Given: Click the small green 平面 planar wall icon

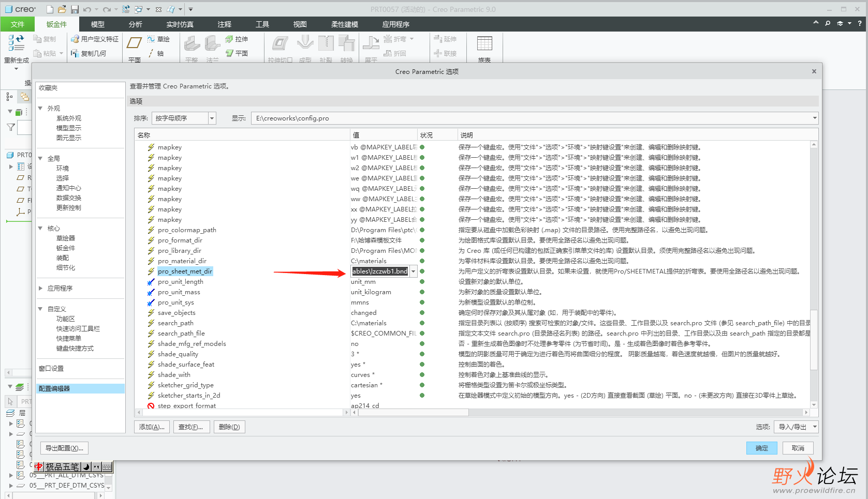Looking at the screenshot, I should pos(229,53).
